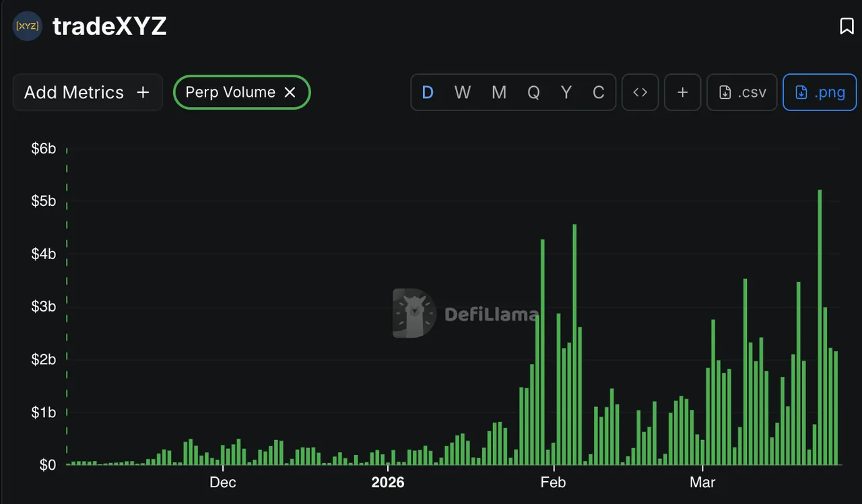Viewport: 862px width, 504px height.
Task: Switch chart to daily (D) interval
Action: pos(428,92)
